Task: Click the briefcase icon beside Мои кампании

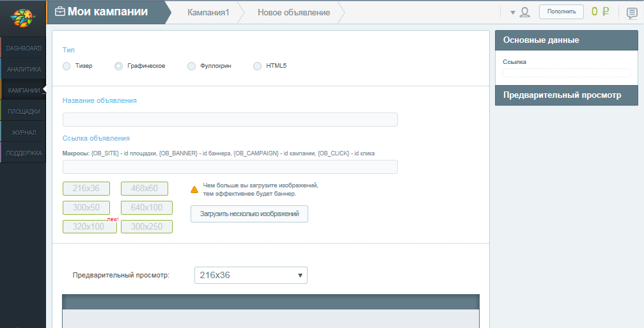Action: pyautogui.click(x=60, y=12)
